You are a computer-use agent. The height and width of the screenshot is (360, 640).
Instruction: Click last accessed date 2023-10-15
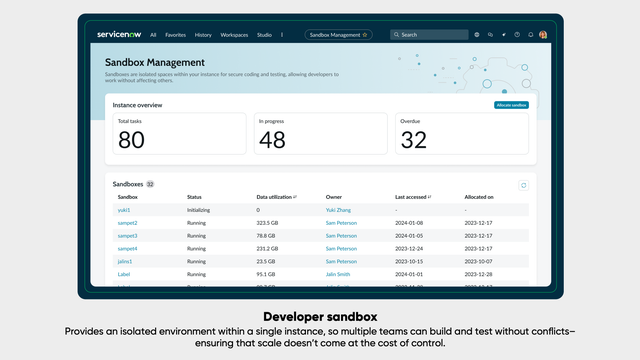[409, 262]
